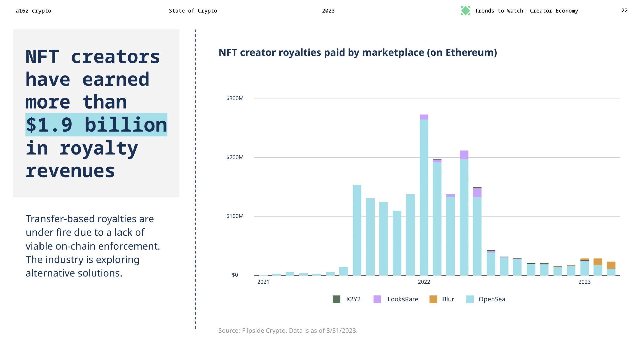Click the Flipside Crypto source note

pyautogui.click(x=288, y=330)
